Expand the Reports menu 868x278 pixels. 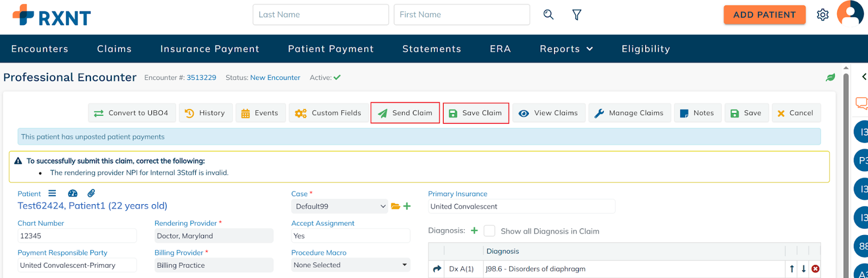point(566,49)
